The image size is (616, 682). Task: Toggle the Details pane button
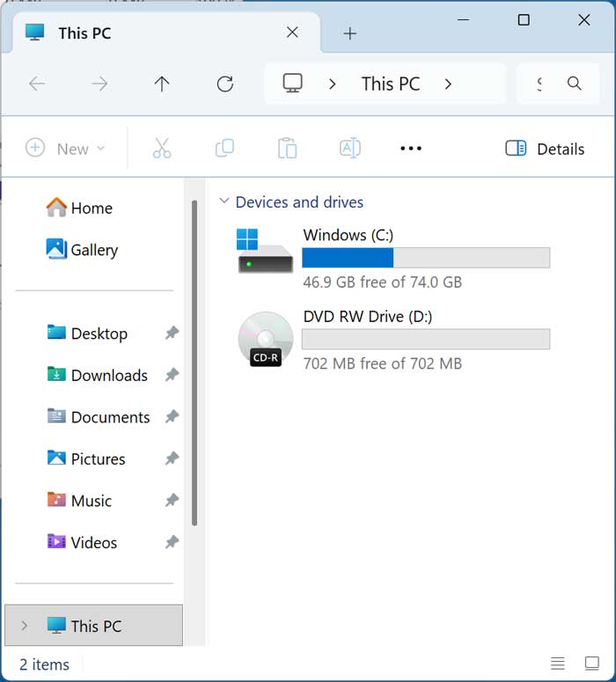(x=545, y=149)
